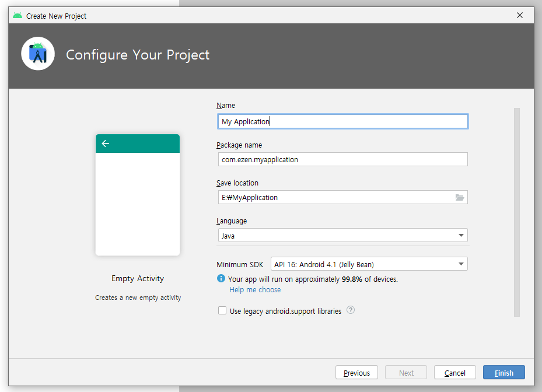Enable Use legacy android.support libraries checkbox
This screenshot has height=392, width=542.
point(222,310)
